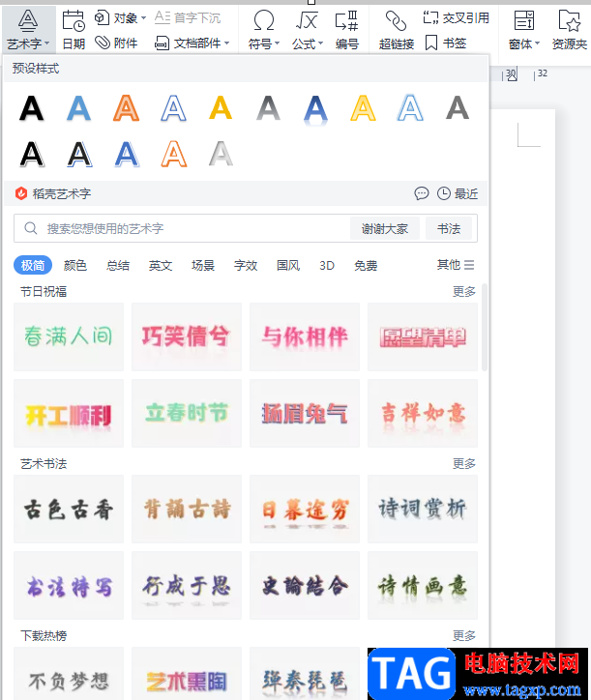The height and width of the screenshot is (700, 591).
Task: Open the 艺术字 WordArt dropdown
Action: coord(28,30)
